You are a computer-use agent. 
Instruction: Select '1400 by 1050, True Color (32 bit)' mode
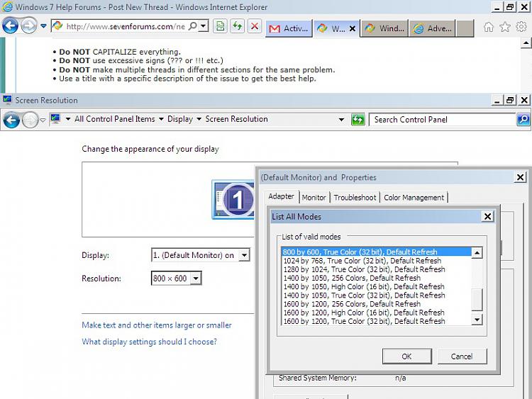376,296
